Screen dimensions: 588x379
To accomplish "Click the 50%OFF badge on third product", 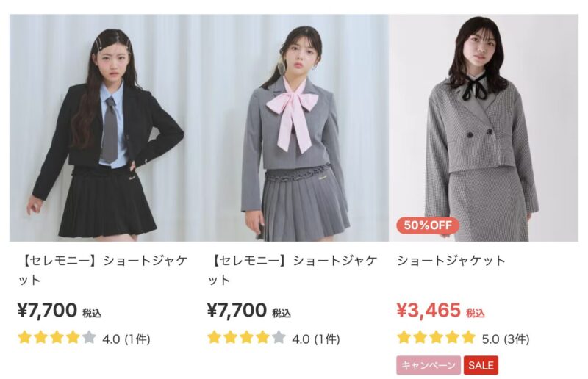I will point(428,225).
